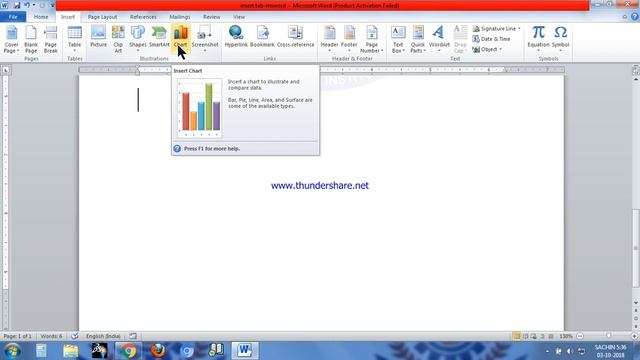Switch to the Page Layout tab
Image resolution: width=640 pixels, height=360 pixels.
tap(102, 17)
